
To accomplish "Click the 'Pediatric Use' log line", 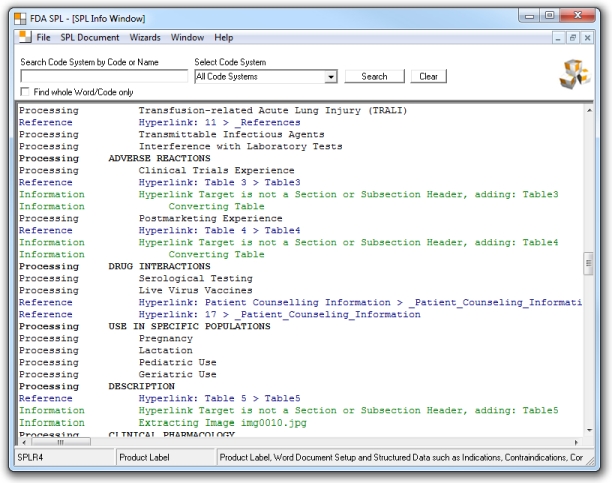I will pos(178,362).
